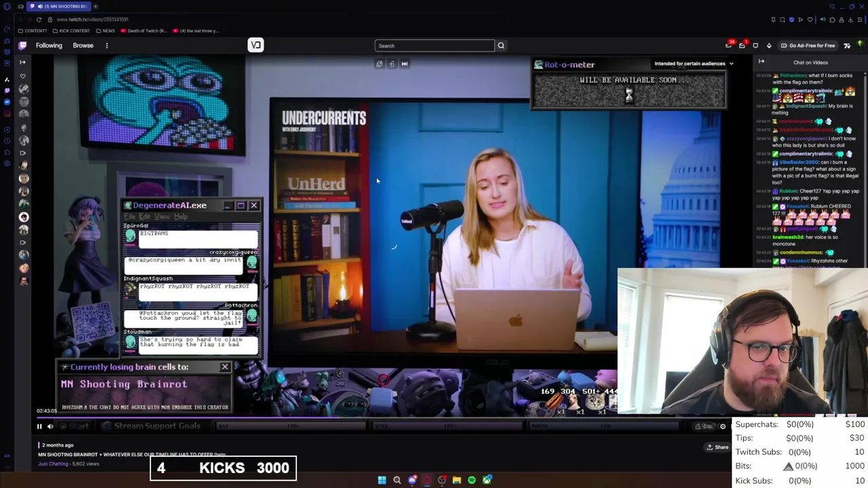Pause the video playback

pos(39,426)
